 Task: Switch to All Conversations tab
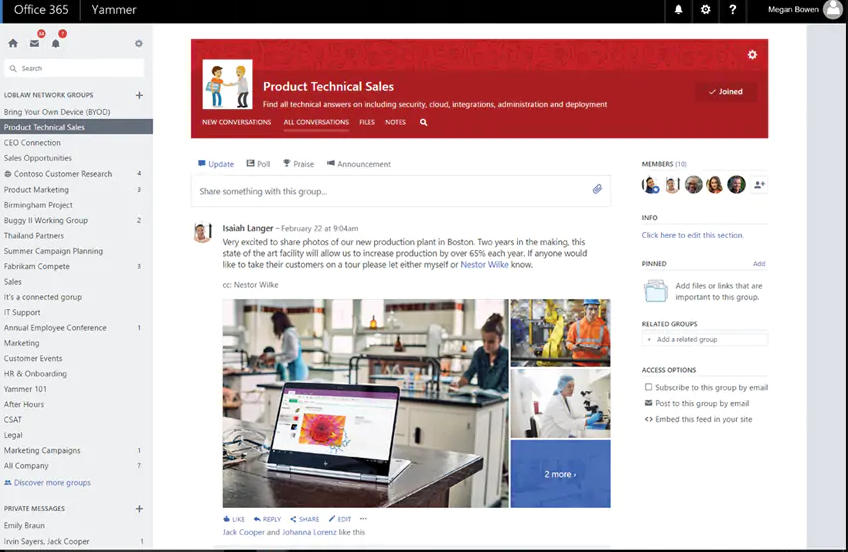pyautogui.click(x=316, y=122)
